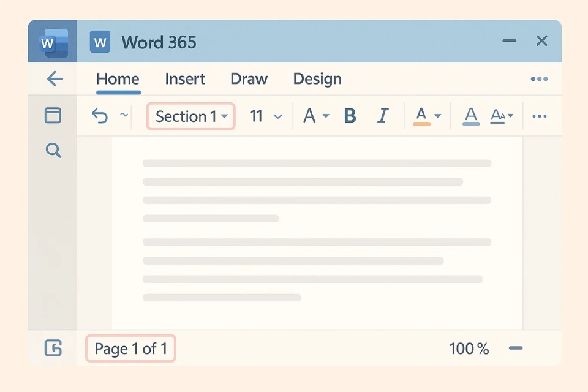Screen dimensions: 588x392
Task: Click the underlined A text effect icon
Action: tap(470, 116)
